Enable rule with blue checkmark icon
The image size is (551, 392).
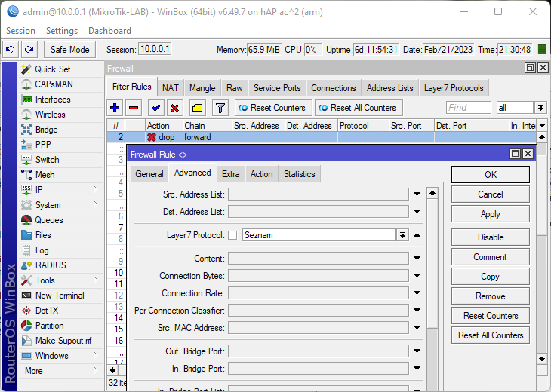point(156,108)
